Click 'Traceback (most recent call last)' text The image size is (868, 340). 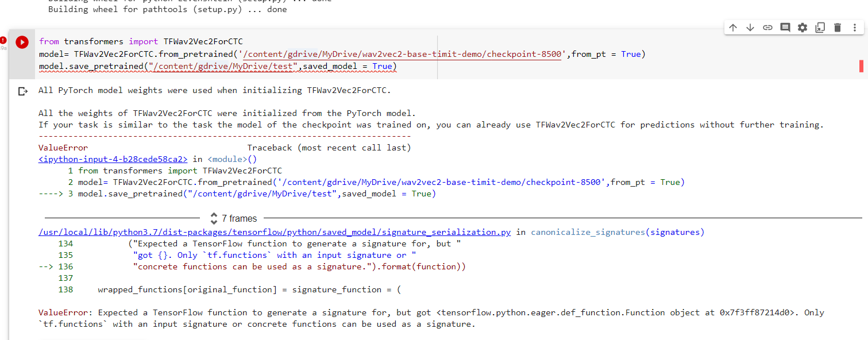(329, 148)
